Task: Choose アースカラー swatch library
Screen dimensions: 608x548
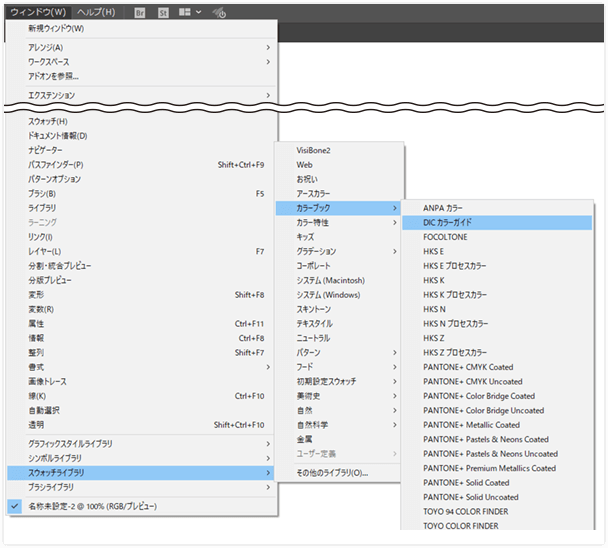Action: [x=338, y=194]
